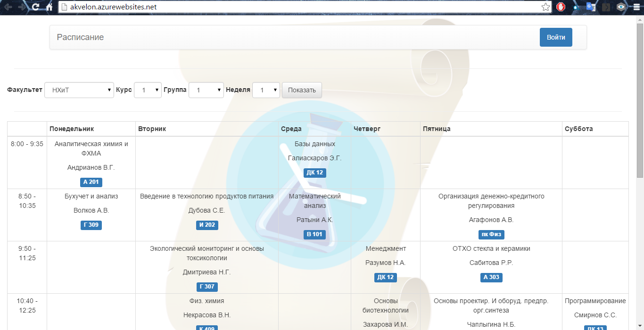The image size is (644, 330).
Task: Click teacher name Ратыни А.К.
Action: pos(315,220)
